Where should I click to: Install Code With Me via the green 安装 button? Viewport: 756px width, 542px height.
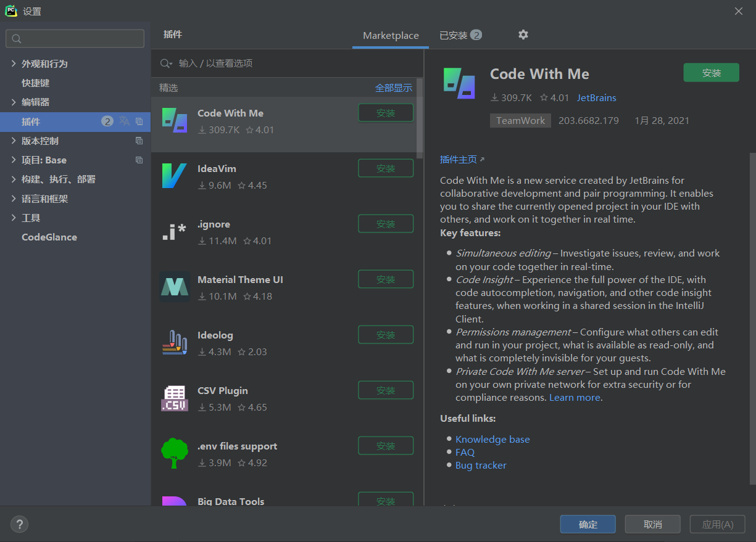pyautogui.click(x=711, y=72)
